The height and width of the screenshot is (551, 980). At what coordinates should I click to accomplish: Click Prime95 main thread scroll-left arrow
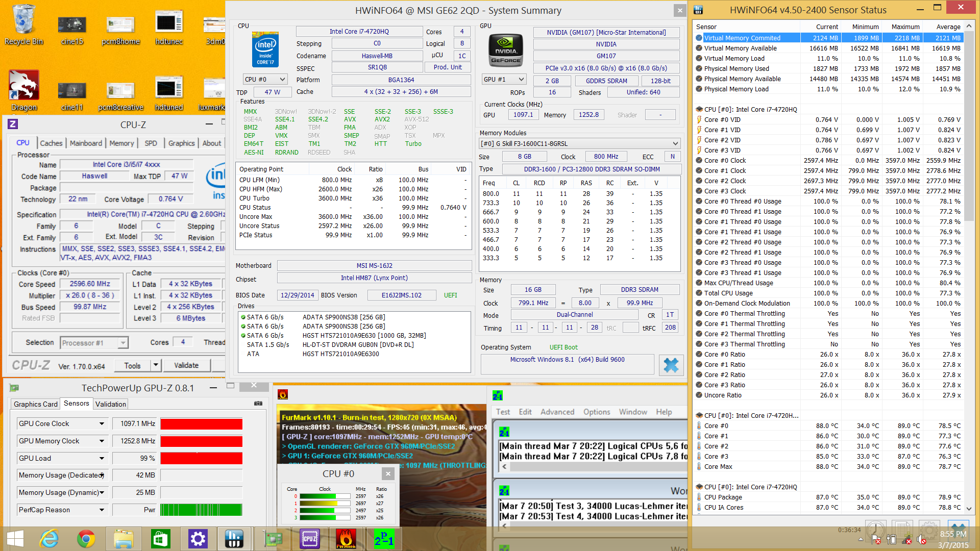tap(504, 466)
